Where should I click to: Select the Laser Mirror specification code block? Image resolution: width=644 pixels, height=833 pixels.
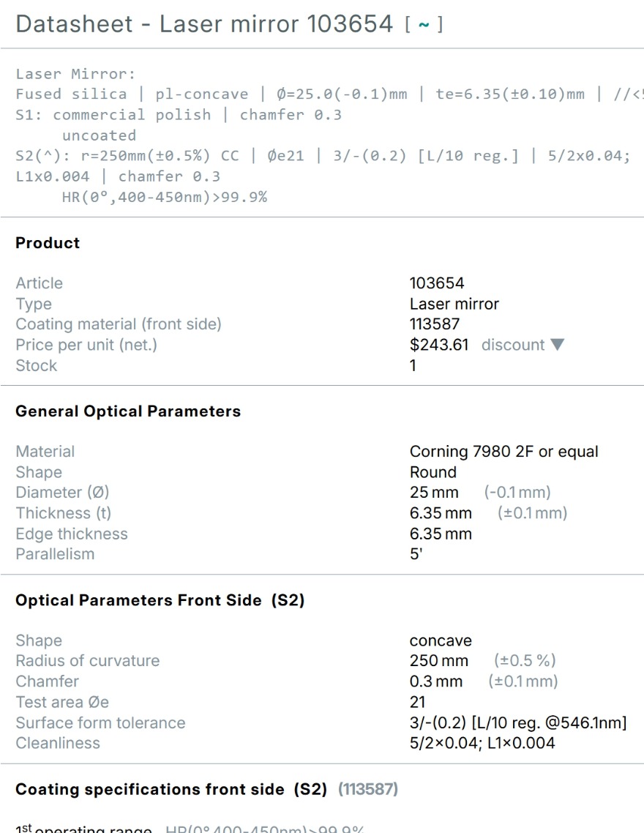[322, 135]
